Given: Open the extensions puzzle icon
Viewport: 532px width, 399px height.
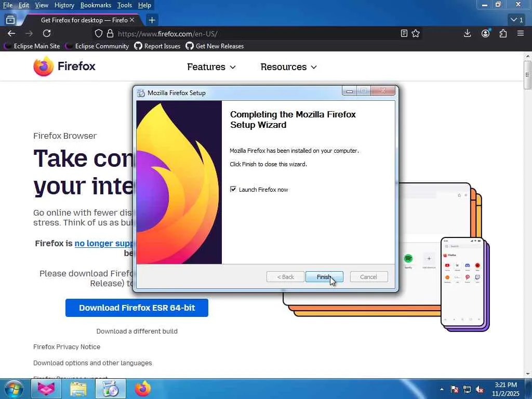Looking at the screenshot, I should [503, 33].
